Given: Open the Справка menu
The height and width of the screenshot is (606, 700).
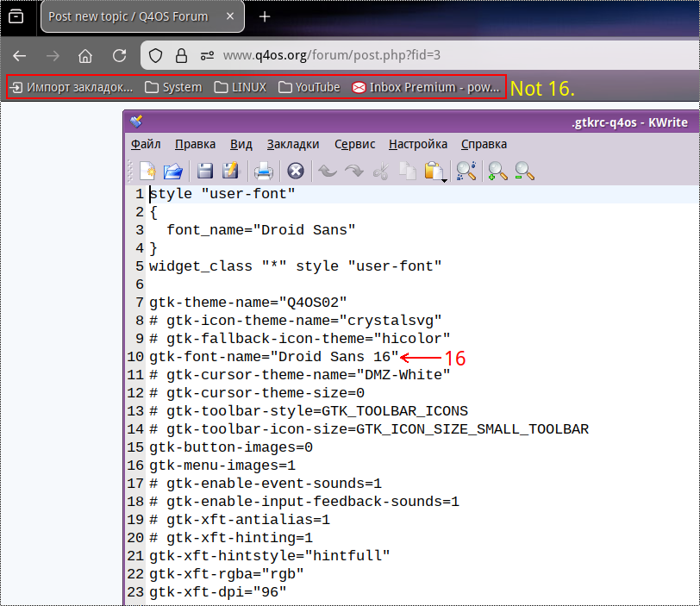Looking at the screenshot, I should (484, 144).
